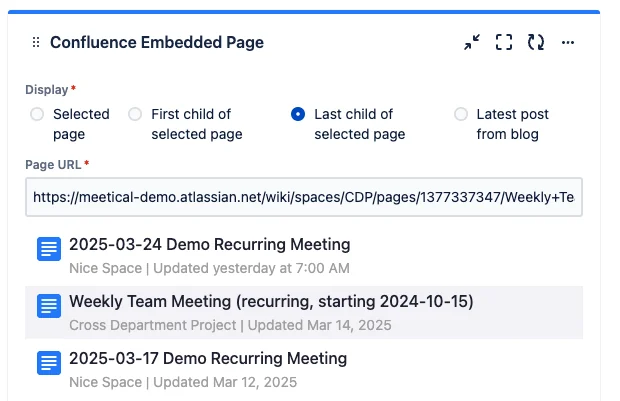Screen dimensions: 620x401
Task: Click the 'Nice Space | Updated Mar 12, 2025' subtitle
Action: pos(183,382)
